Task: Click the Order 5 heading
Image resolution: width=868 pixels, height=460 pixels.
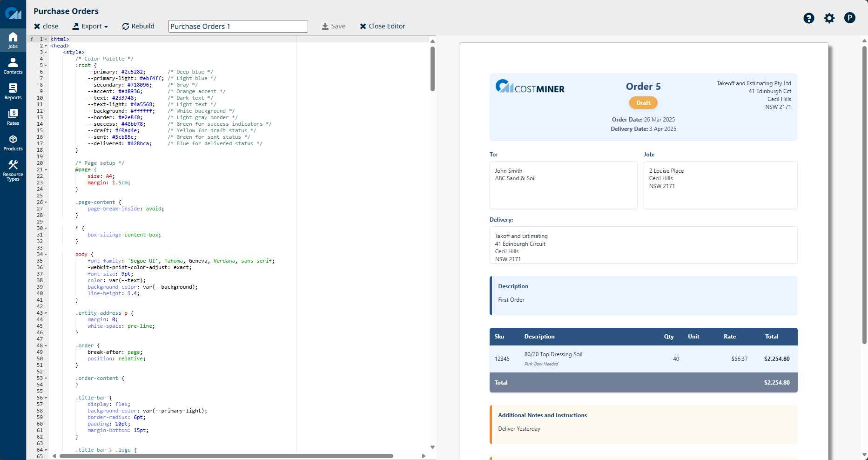Action: 643,87
